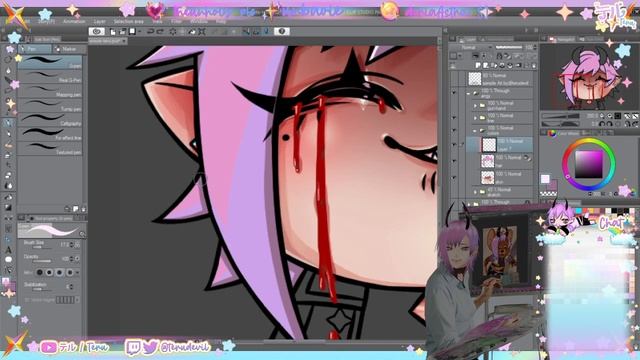Click the New file icon in command bar
Screen dimensions: 640x360
pos(113,31)
